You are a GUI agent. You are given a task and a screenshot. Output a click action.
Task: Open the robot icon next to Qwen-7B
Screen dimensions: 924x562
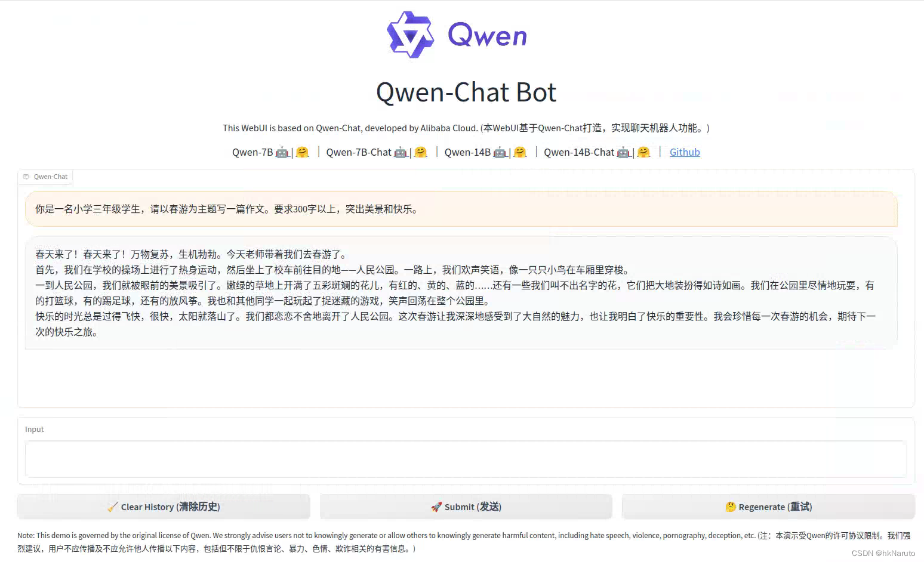pyautogui.click(x=282, y=153)
